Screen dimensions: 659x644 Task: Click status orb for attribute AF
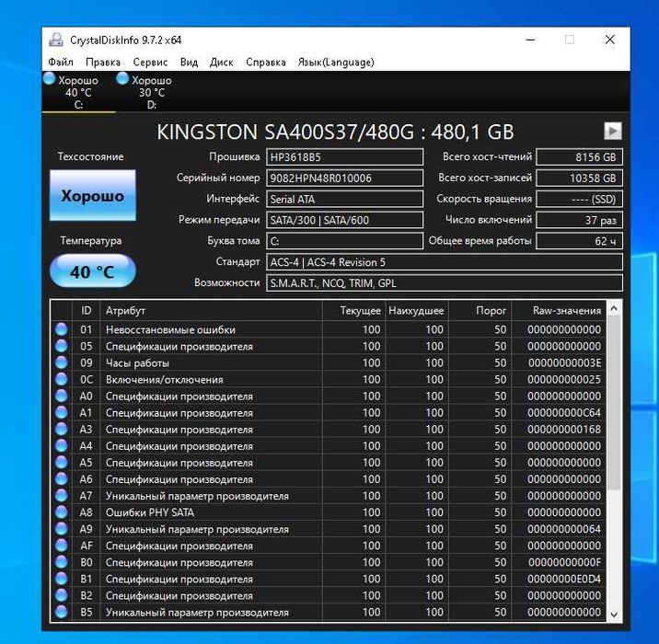coord(62,546)
